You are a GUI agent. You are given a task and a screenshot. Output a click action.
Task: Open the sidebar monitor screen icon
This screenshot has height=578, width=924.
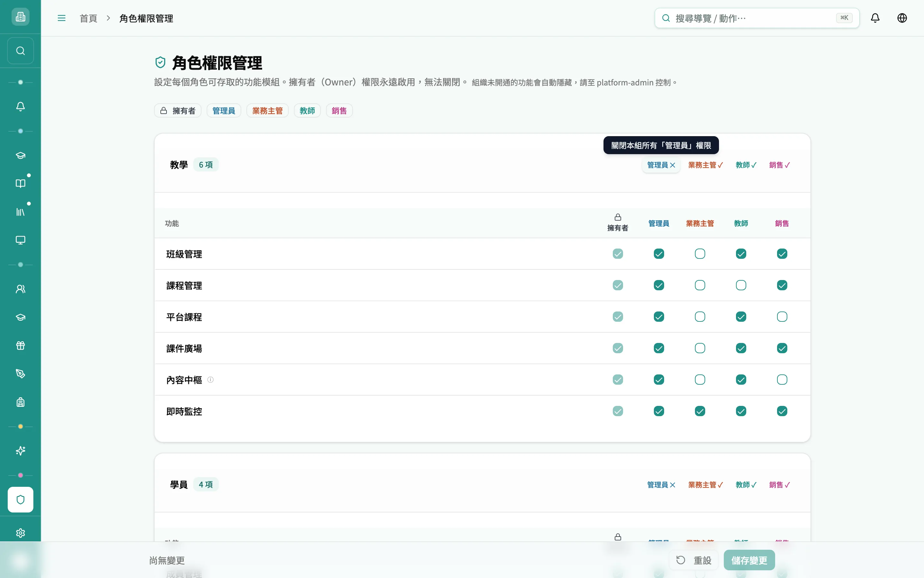click(21, 240)
